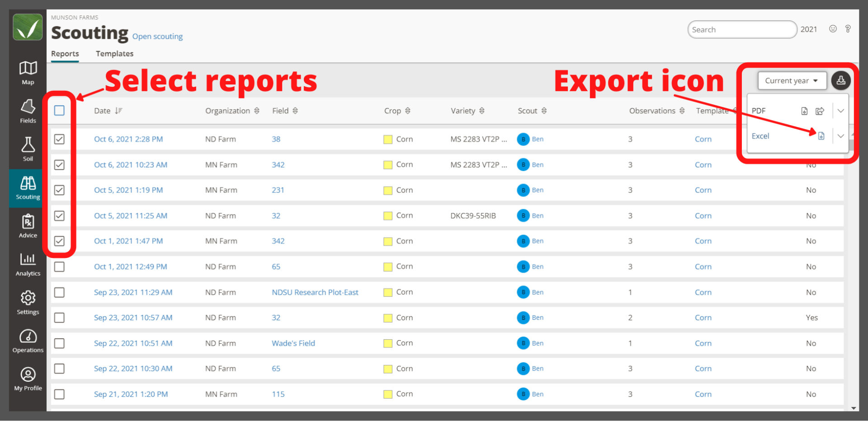Click yellow Corn swatch in Sep 22 10:51 AM row
The width and height of the screenshot is (868, 422).
388,343
